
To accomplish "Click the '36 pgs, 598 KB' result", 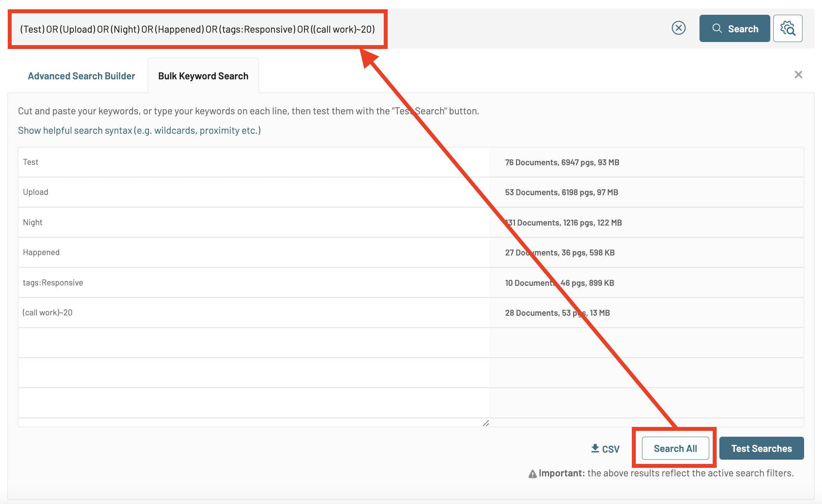I will point(560,253).
